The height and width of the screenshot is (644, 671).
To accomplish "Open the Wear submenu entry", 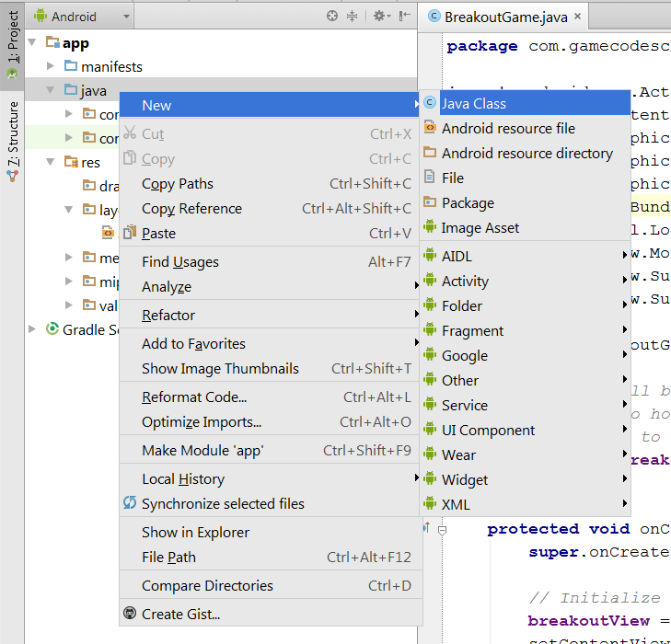I will point(525,454).
